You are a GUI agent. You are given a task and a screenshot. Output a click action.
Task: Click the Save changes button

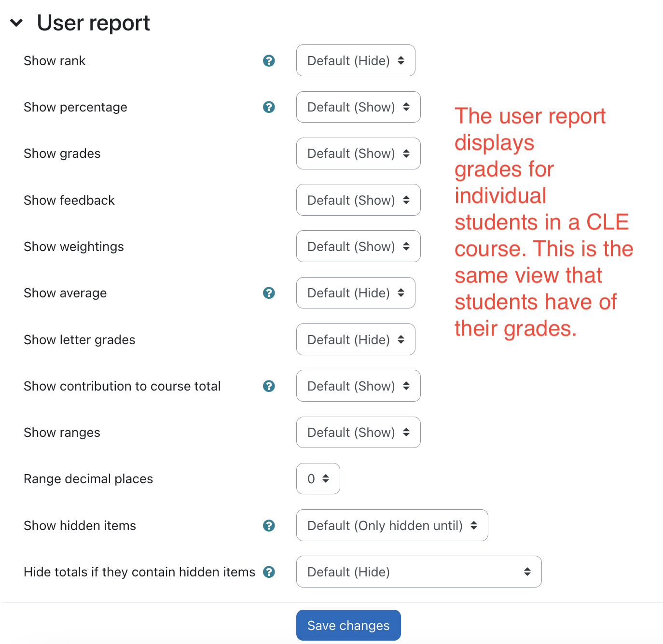coord(348,626)
